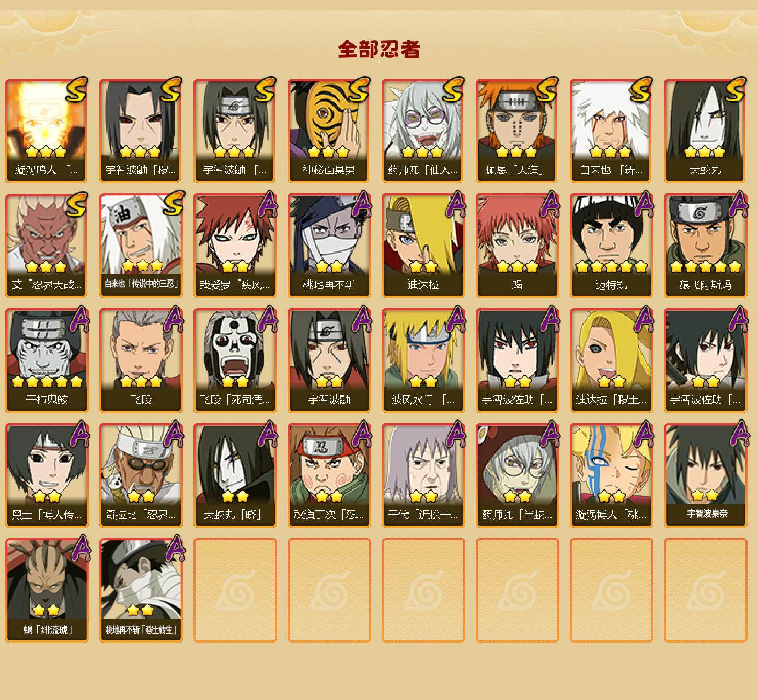Open the 神秘面具男 masked ninja card
Image resolution: width=758 pixels, height=700 pixels.
329,131
